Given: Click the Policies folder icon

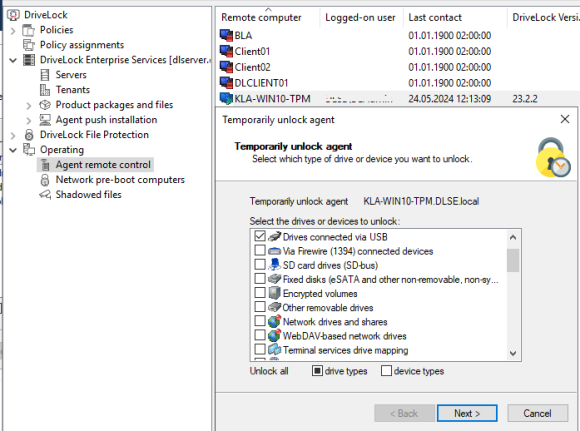Looking at the screenshot, I should (28, 30).
